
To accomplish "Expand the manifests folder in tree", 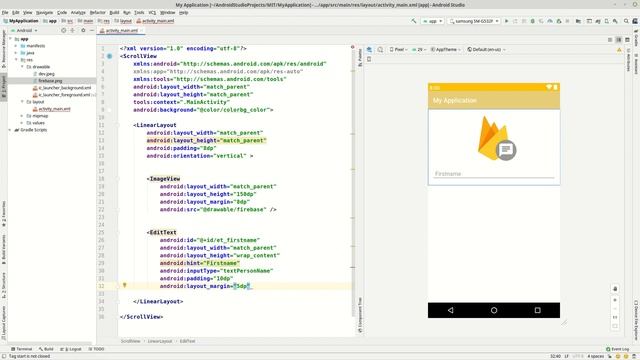I will (16, 46).
